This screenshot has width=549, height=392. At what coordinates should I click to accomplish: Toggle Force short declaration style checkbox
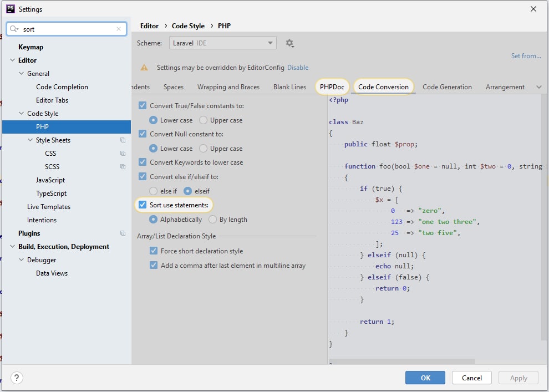pyautogui.click(x=154, y=251)
